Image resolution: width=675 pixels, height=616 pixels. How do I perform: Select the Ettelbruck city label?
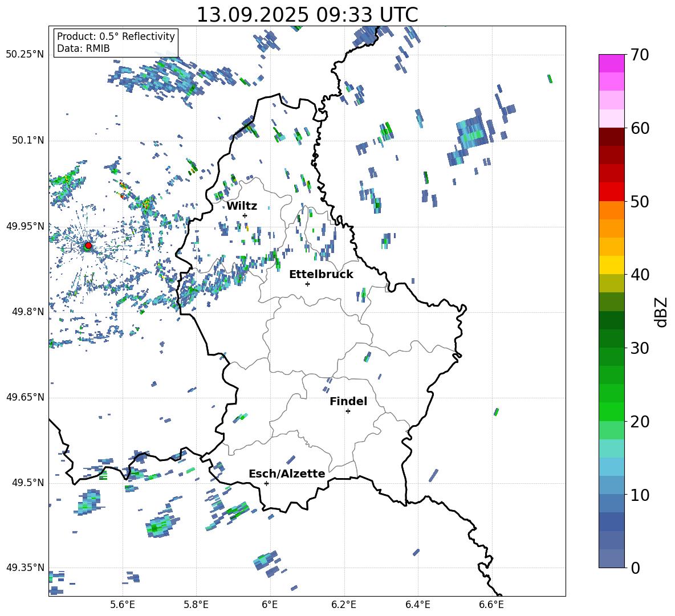click(x=321, y=275)
